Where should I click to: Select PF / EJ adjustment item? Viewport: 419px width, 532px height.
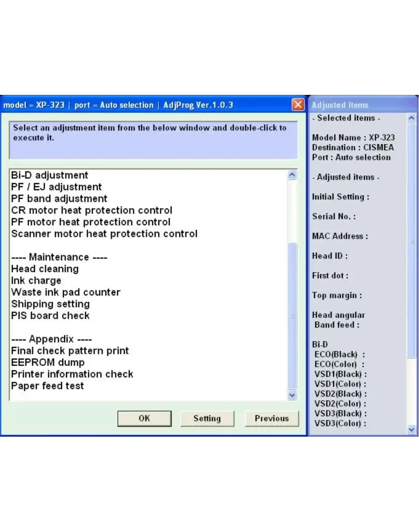[x=56, y=187]
